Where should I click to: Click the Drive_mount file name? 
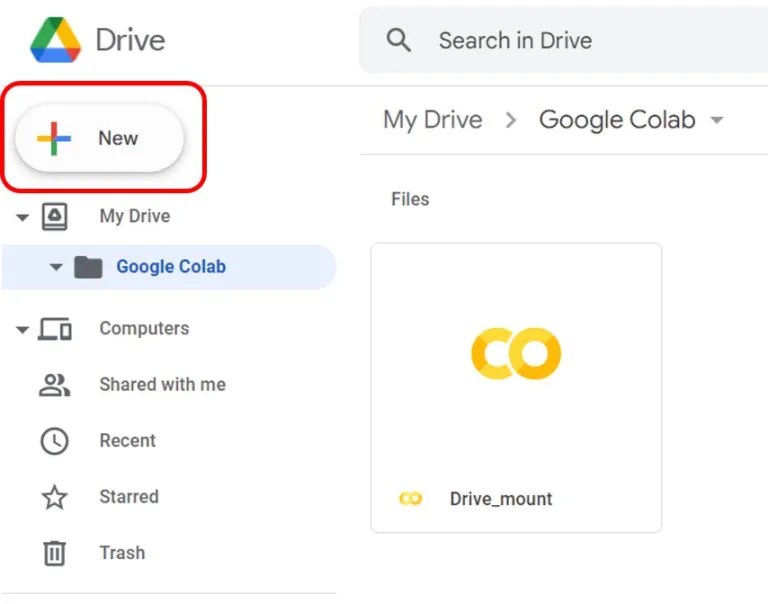pyautogui.click(x=501, y=499)
